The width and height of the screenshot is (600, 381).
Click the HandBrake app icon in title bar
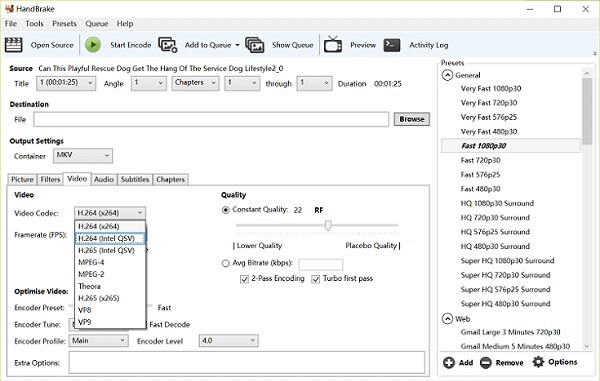[x=9, y=8]
